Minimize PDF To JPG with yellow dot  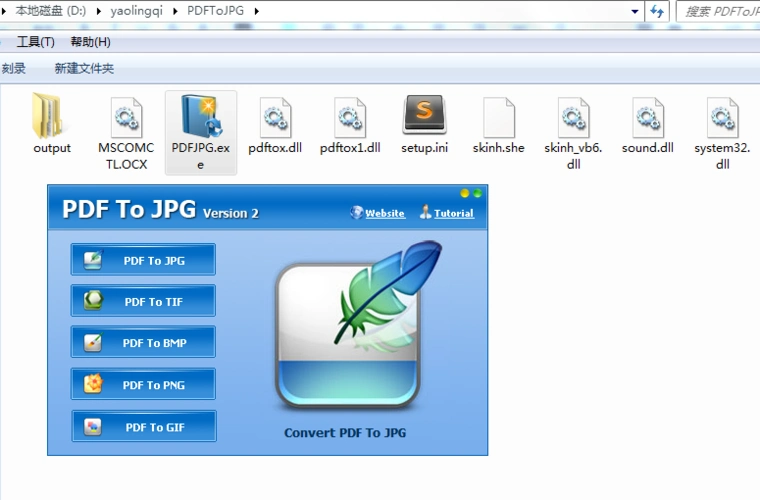click(x=464, y=193)
